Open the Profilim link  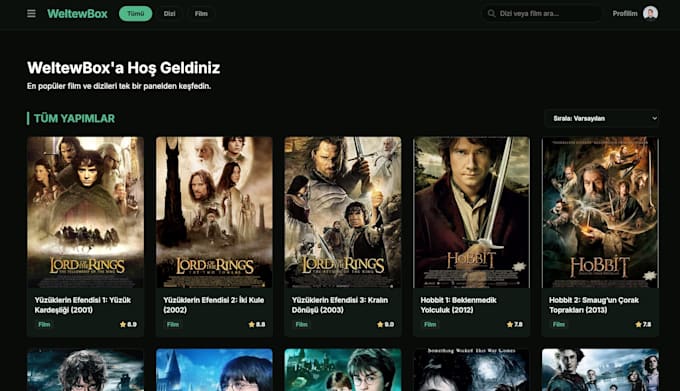point(625,13)
